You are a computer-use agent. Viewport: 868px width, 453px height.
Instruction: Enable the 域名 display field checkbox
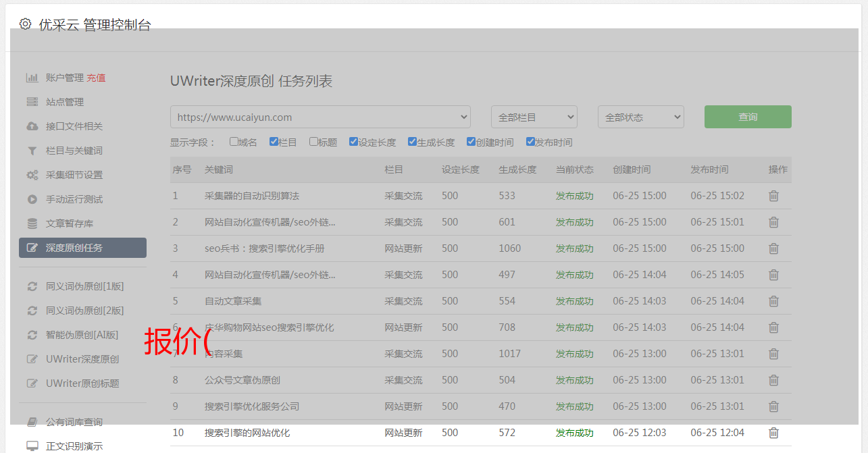coord(234,142)
